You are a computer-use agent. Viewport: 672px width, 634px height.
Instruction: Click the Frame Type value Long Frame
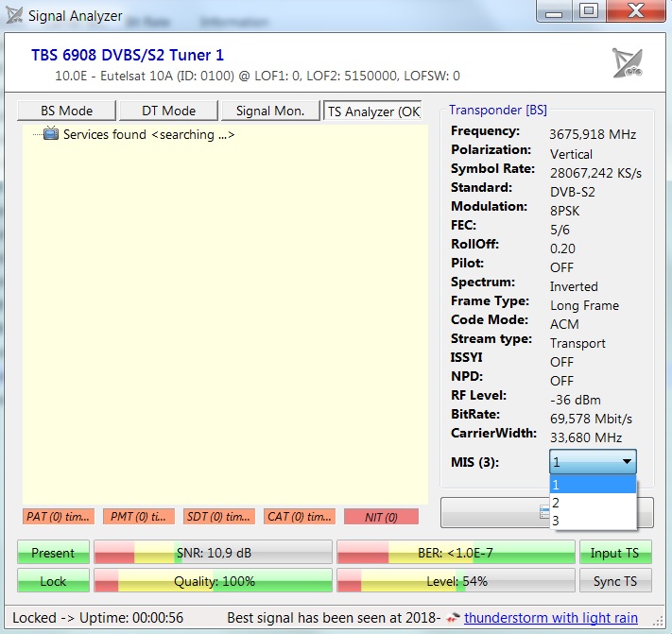pyautogui.click(x=584, y=305)
